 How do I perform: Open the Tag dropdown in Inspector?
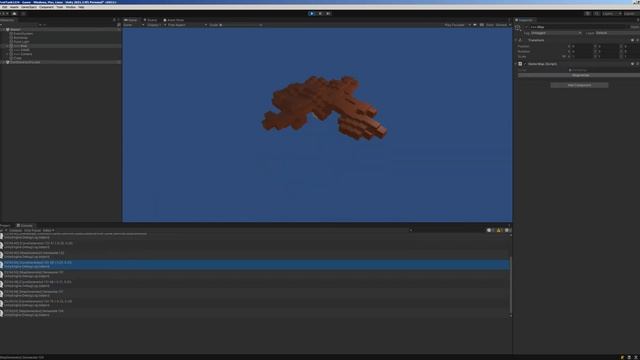(x=556, y=33)
